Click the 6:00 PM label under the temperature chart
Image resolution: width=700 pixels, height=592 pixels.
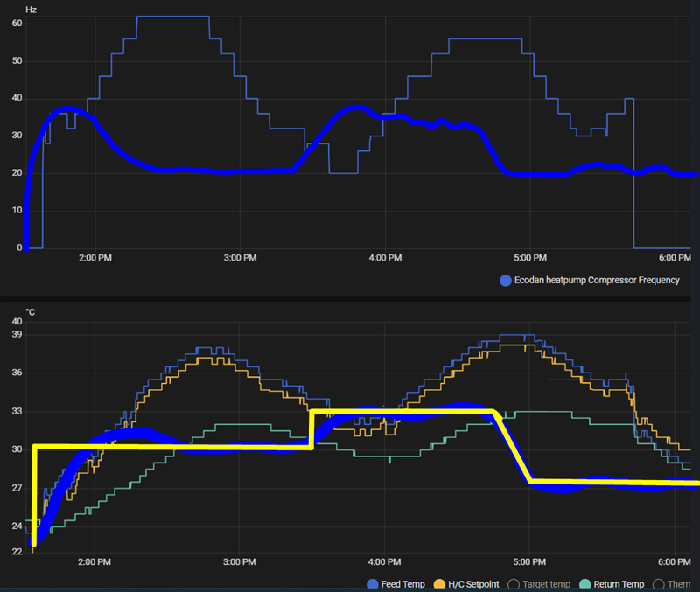675,562
